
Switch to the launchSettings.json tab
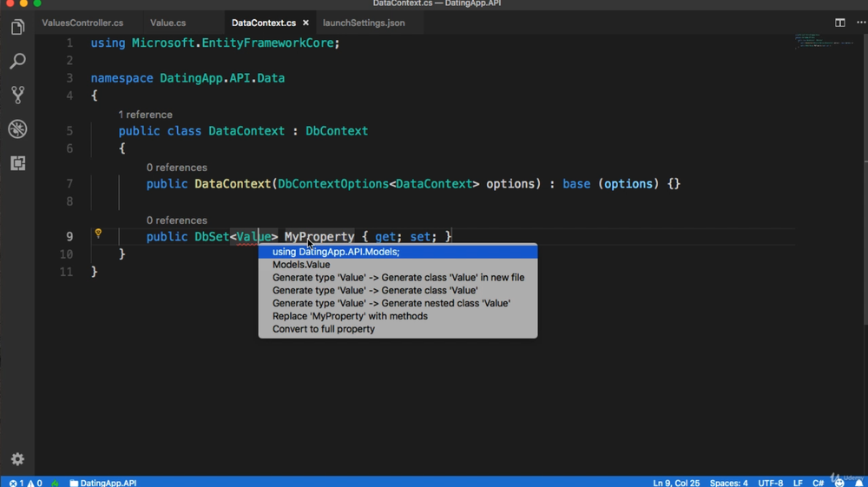[x=364, y=23]
